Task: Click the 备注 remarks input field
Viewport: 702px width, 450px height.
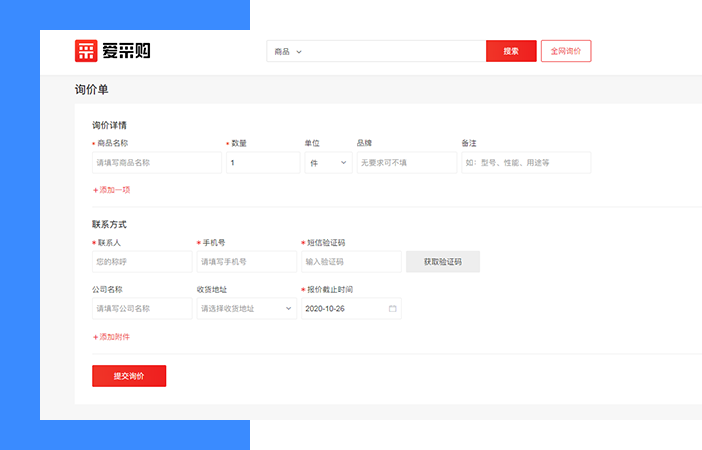Action: (526, 162)
